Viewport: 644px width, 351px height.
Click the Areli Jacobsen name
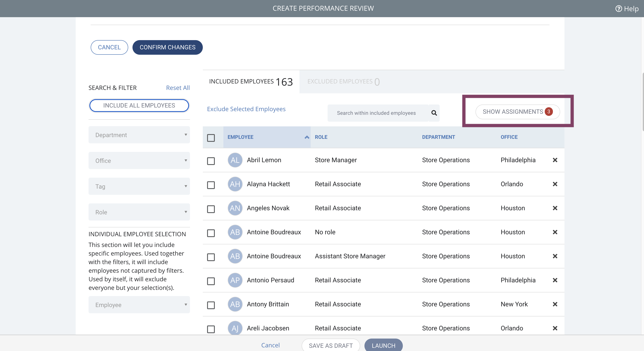click(268, 328)
